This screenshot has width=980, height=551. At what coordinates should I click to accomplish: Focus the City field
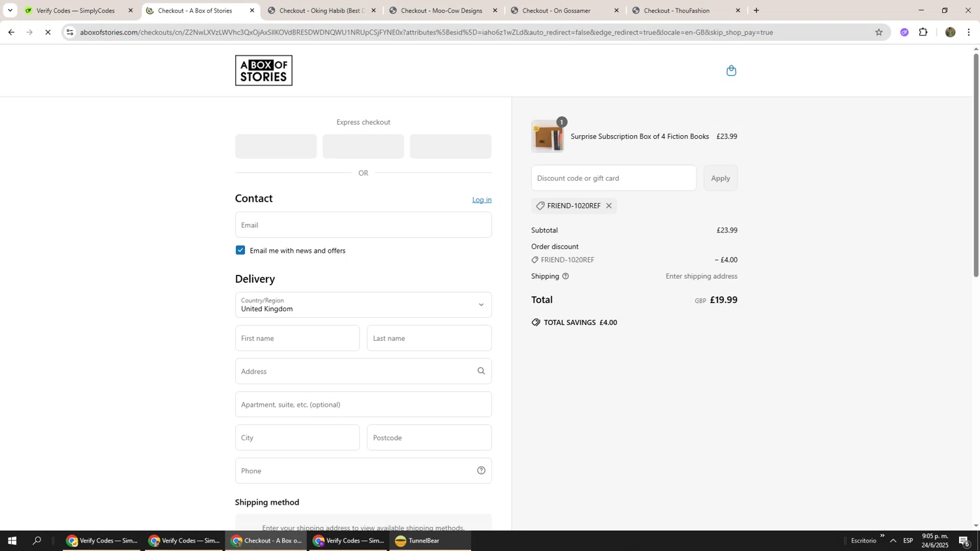(297, 438)
